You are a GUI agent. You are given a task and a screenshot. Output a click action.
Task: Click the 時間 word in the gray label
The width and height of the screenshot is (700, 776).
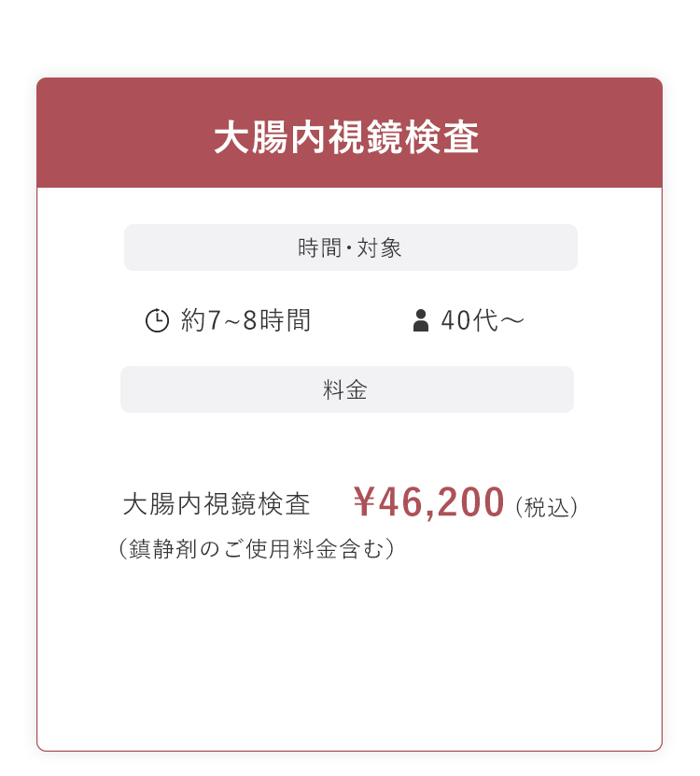coord(319,247)
